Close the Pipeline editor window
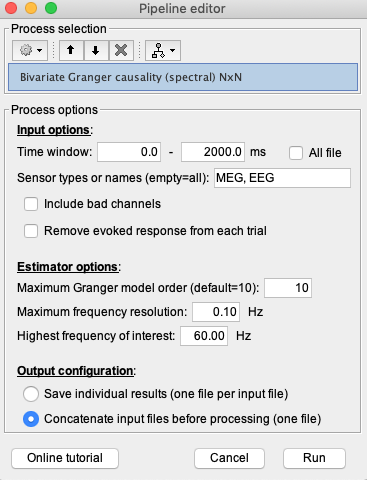The height and width of the screenshot is (480, 367). point(11,8)
